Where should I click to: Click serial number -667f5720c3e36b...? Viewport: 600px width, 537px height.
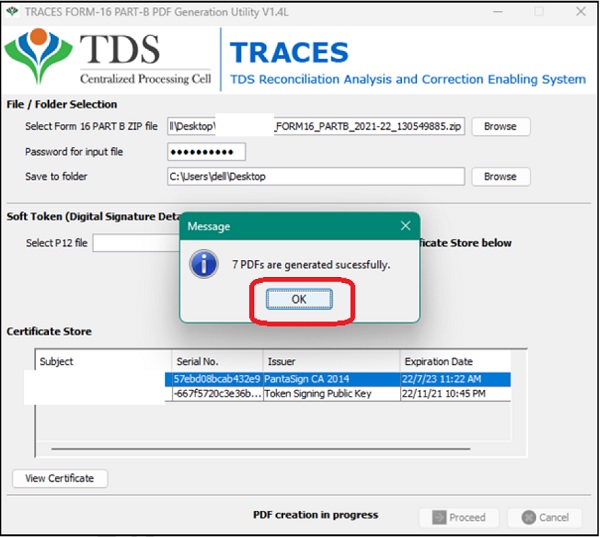click(x=217, y=394)
